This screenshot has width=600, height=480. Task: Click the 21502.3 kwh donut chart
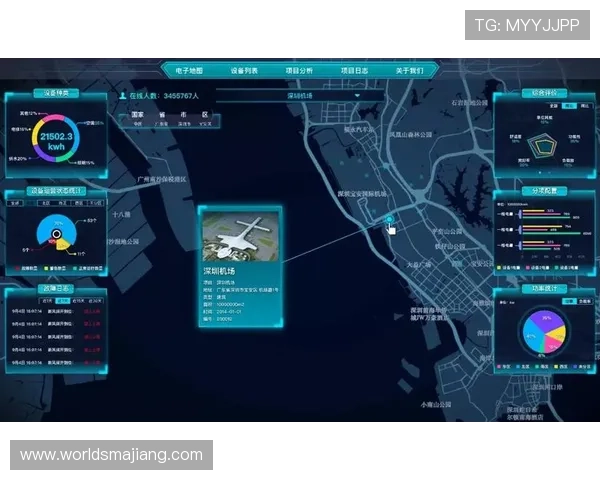tap(57, 141)
